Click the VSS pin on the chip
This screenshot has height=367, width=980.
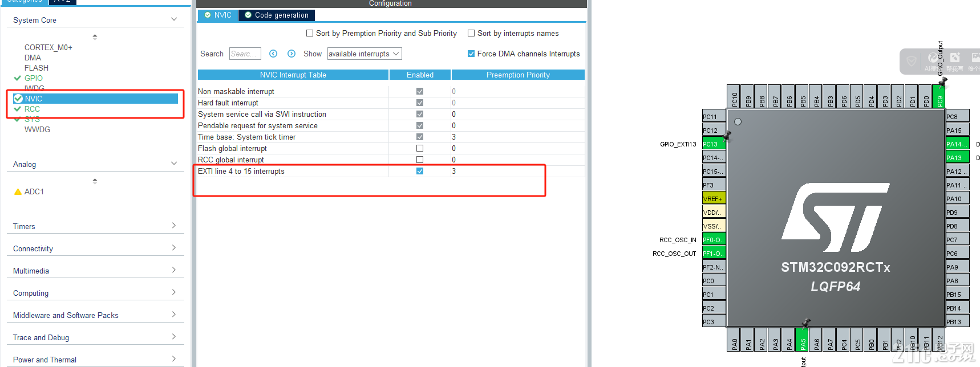(x=714, y=226)
